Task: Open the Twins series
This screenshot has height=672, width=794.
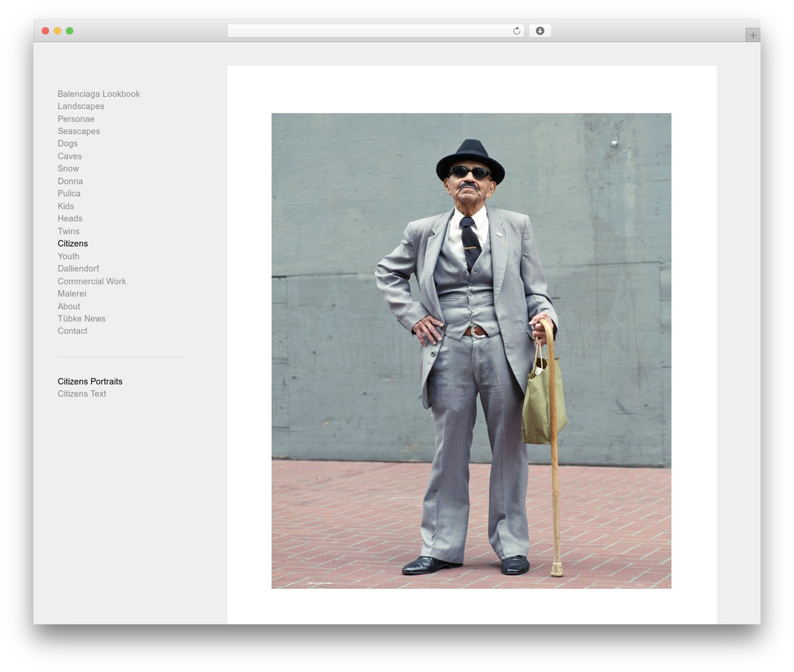Action: (68, 231)
